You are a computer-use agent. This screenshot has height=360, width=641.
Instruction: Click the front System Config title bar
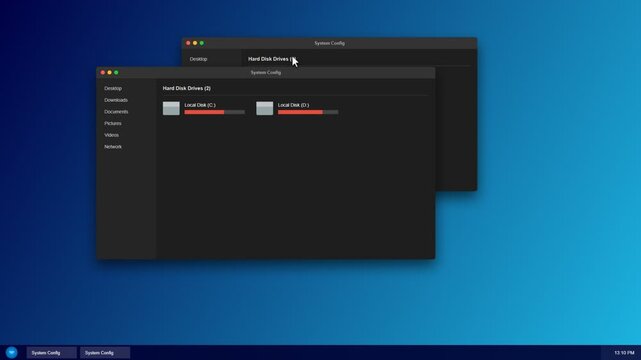266,72
